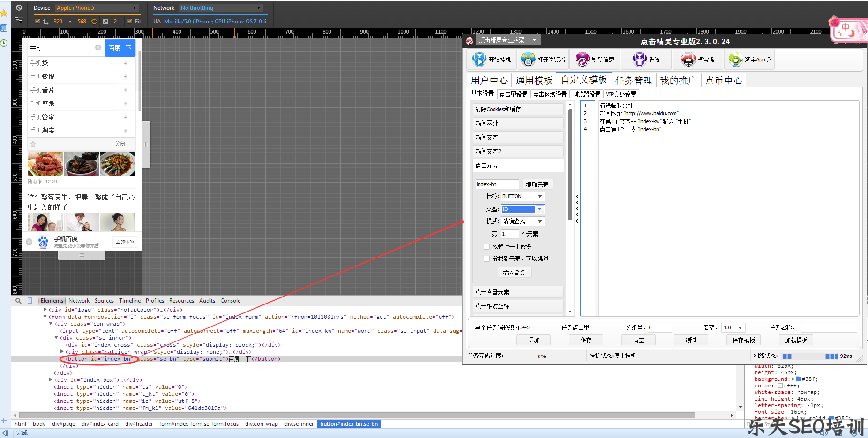Screen dimensions: 868x438
Task: Click the 淘宝版 toolbar icon
Action: click(688, 59)
